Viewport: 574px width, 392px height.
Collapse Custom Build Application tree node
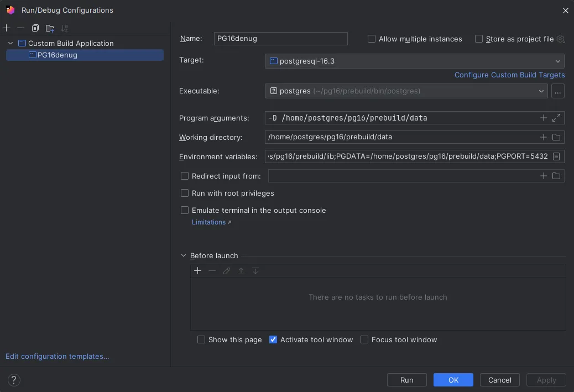(x=11, y=43)
